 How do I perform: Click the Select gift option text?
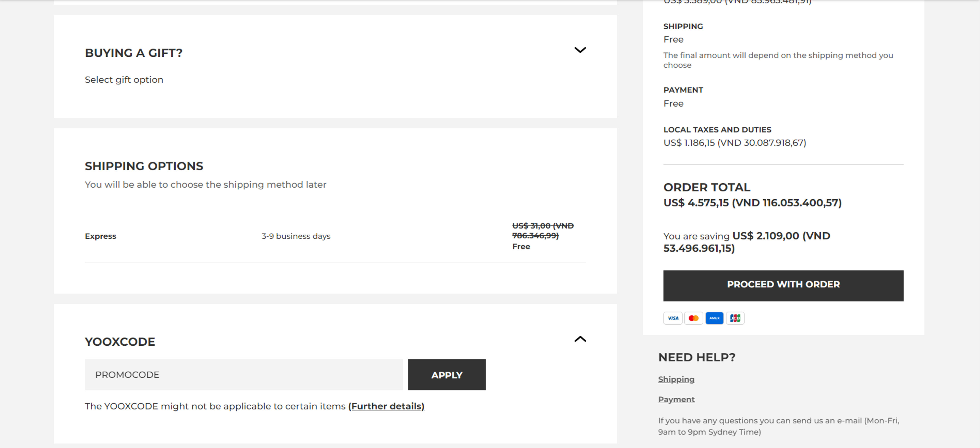pyautogui.click(x=124, y=80)
